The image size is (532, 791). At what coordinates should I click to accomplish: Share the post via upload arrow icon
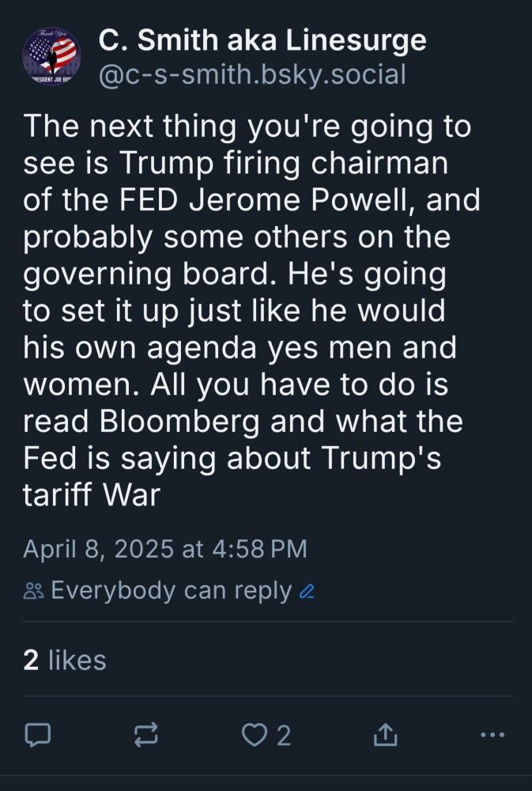385,735
